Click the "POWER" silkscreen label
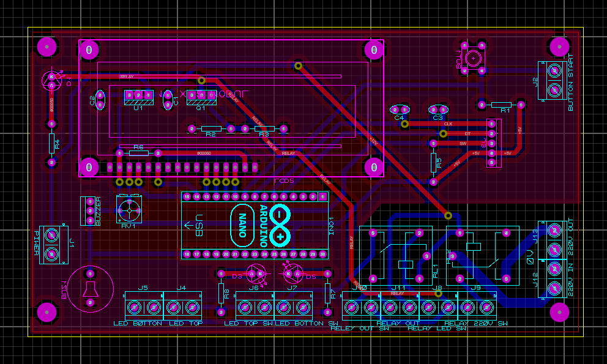Screen dimensions: 607x364 click(36, 243)
